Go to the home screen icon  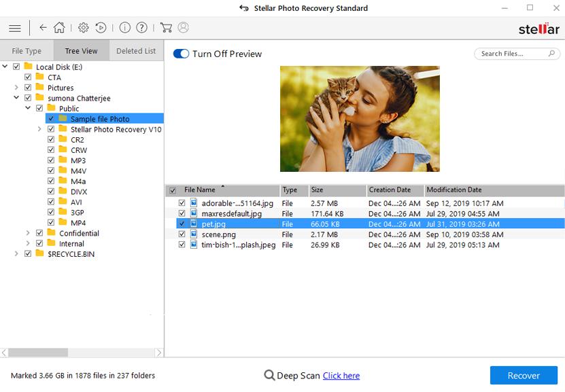(x=60, y=28)
